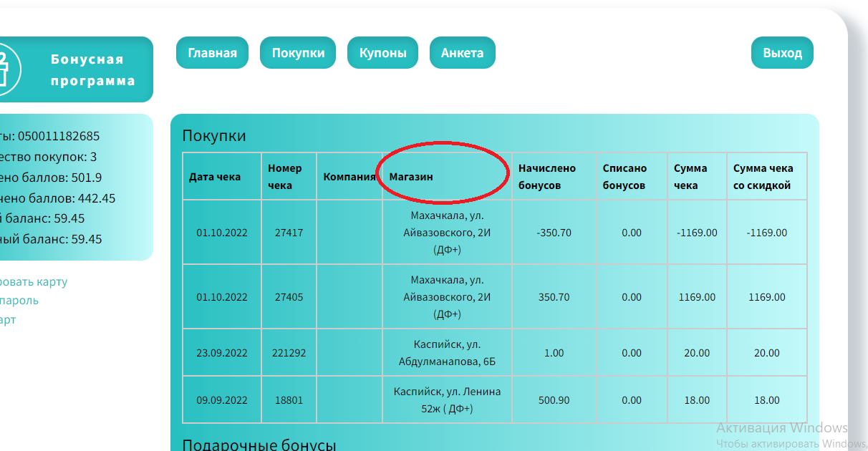
Task: Select receipt number 27417 cell
Action: tap(289, 233)
